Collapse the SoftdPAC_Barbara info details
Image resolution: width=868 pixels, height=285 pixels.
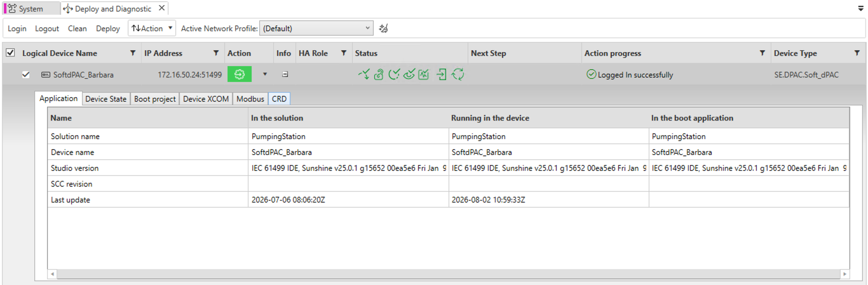[285, 74]
